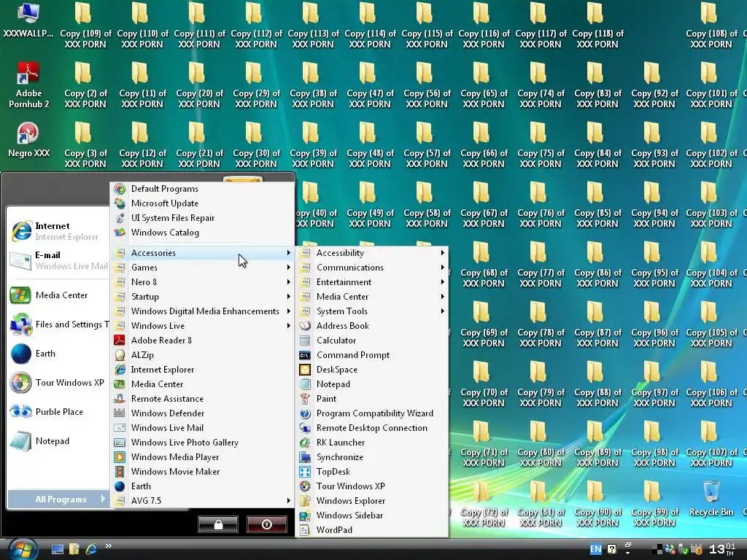Open the Recycle Bin on desktop
Screen dimensions: 747x560
click(711, 499)
